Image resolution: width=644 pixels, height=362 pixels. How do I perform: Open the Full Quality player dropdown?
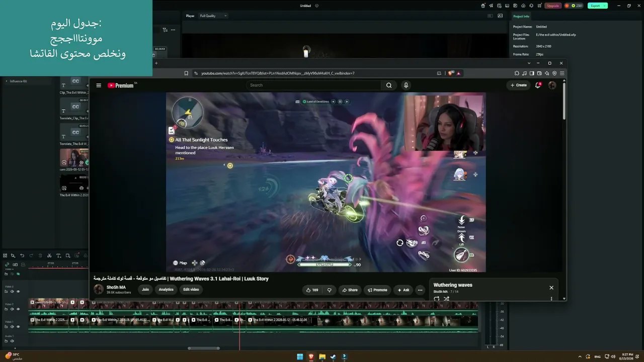[x=213, y=16]
